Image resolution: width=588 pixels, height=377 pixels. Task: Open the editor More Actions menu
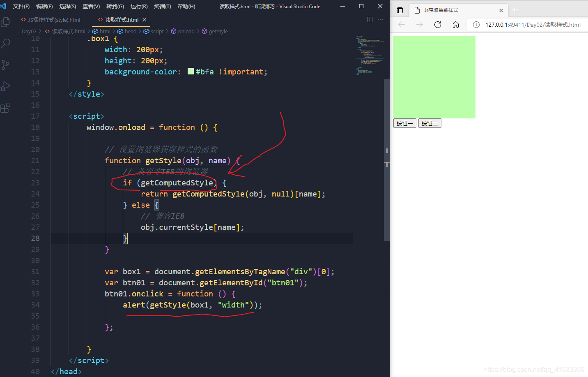(x=380, y=20)
